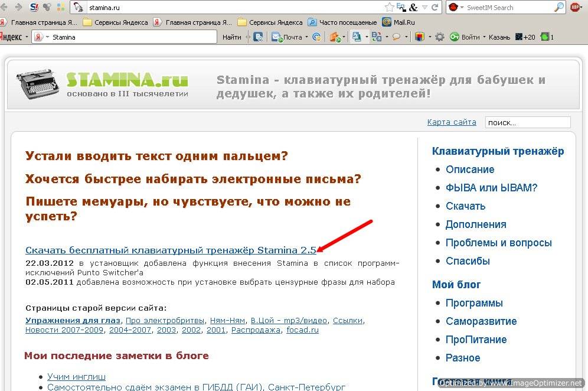This screenshot has width=588, height=391.
Task: Click the green key Войти login icon
Action: (455, 37)
